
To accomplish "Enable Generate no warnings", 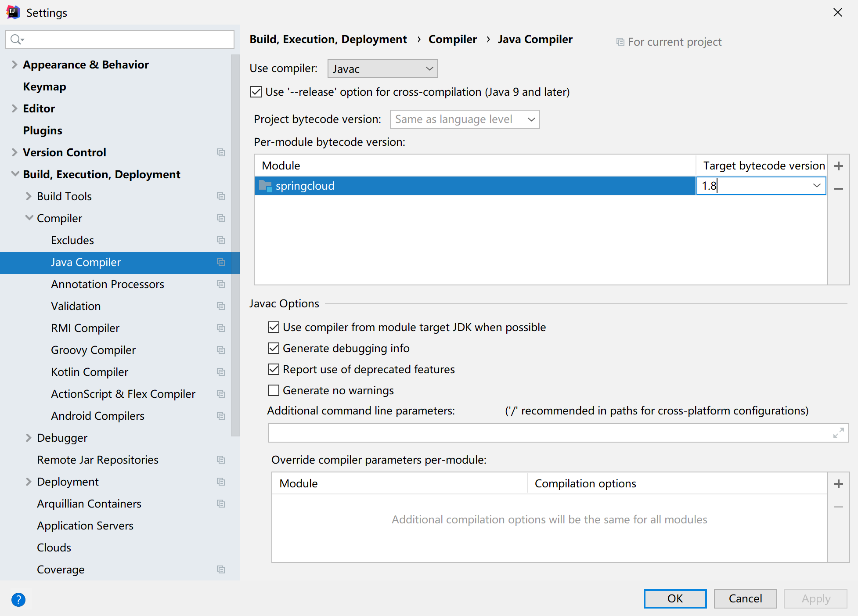I will pyautogui.click(x=274, y=390).
